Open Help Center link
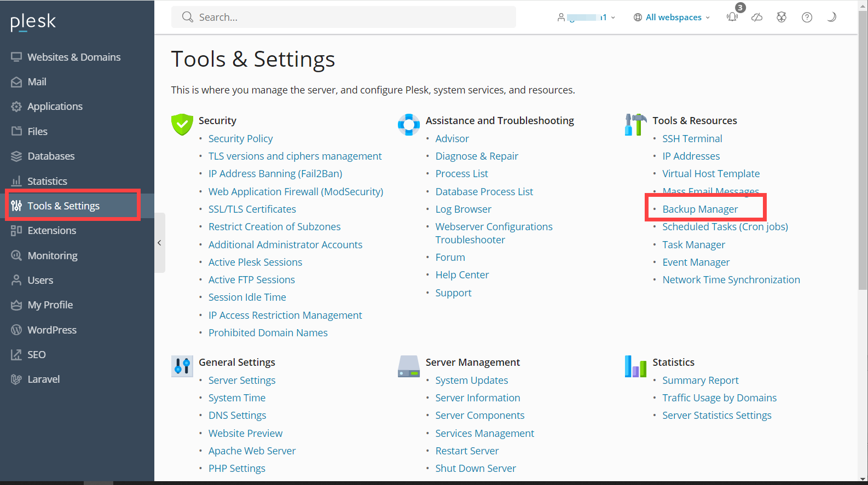 tap(462, 275)
